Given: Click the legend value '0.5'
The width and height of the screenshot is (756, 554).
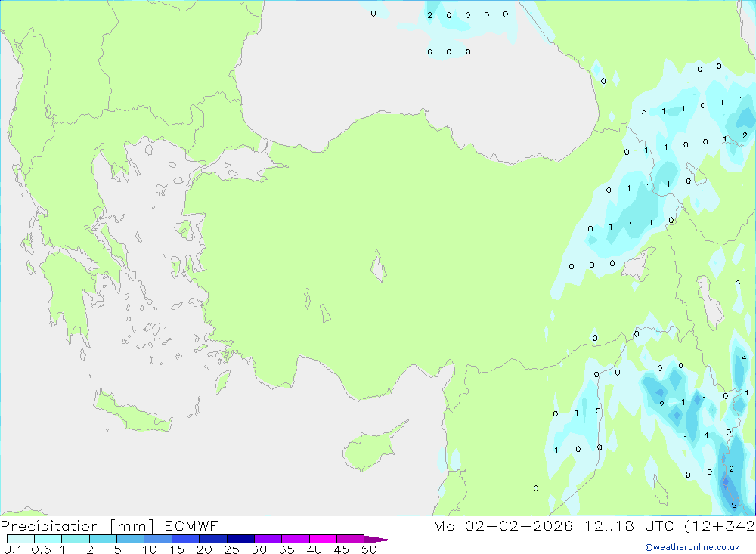Looking at the screenshot, I should pos(41,549).
